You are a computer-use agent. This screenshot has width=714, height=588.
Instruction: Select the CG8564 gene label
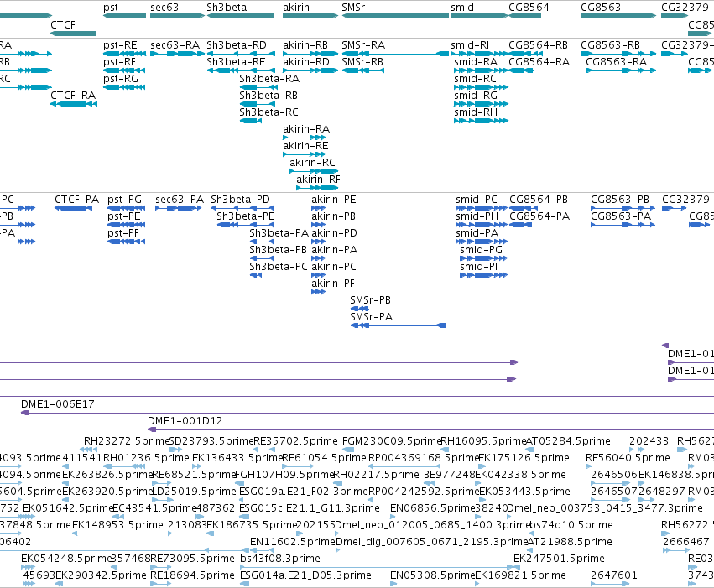point(529,8)
